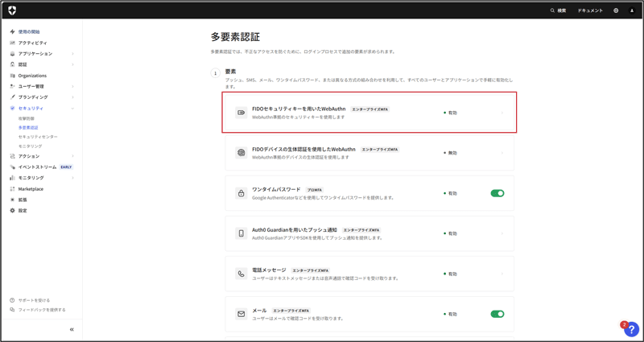Open 電話メッセージ factor title
644x342 pixels.
pyautogui.click(x=269, y=270)
